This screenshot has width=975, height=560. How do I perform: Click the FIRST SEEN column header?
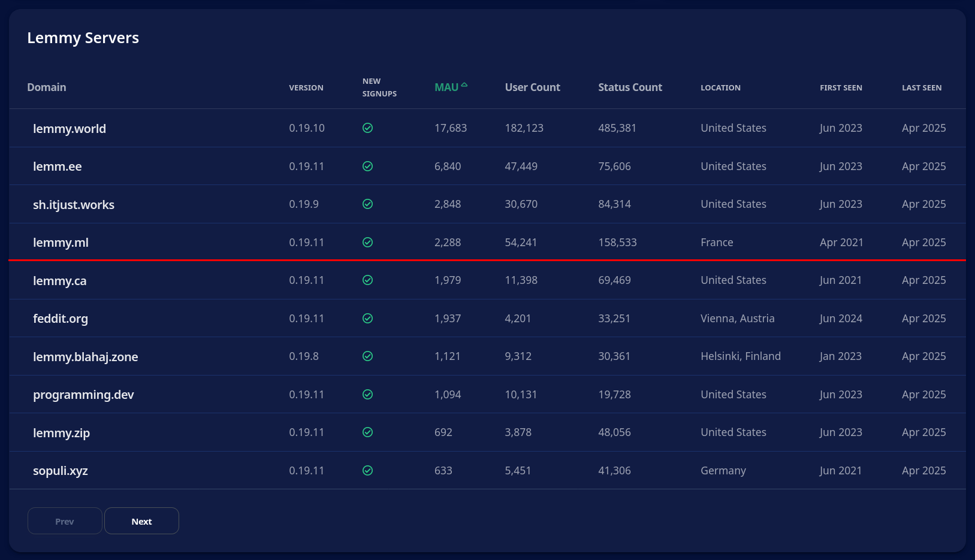(841, 88)
